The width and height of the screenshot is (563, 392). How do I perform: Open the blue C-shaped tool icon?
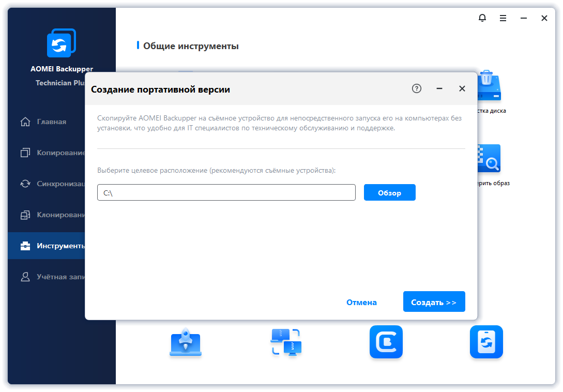coord(386,342)
